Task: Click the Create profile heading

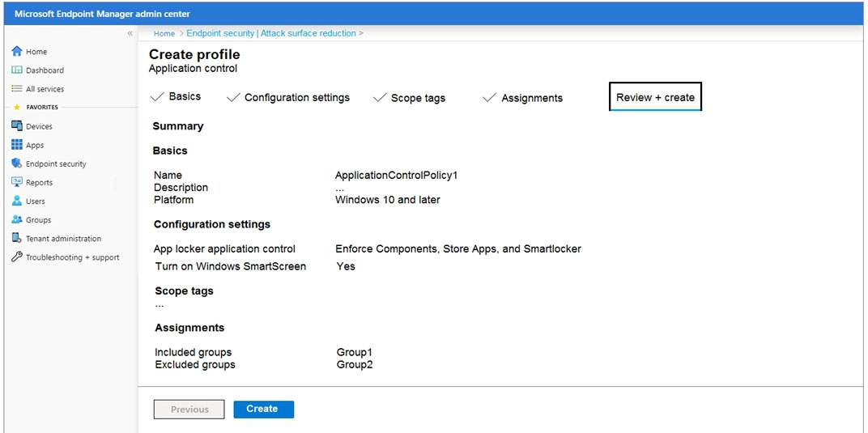Action: pyautogui.click(x=195, y=55)
